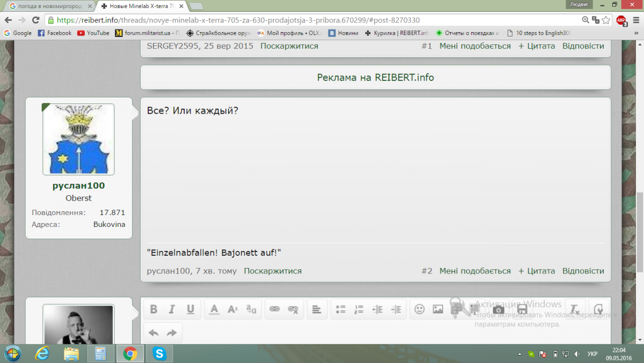Insert an unordered bullet list
Viewport: 644px width, 363px height.
340,309
